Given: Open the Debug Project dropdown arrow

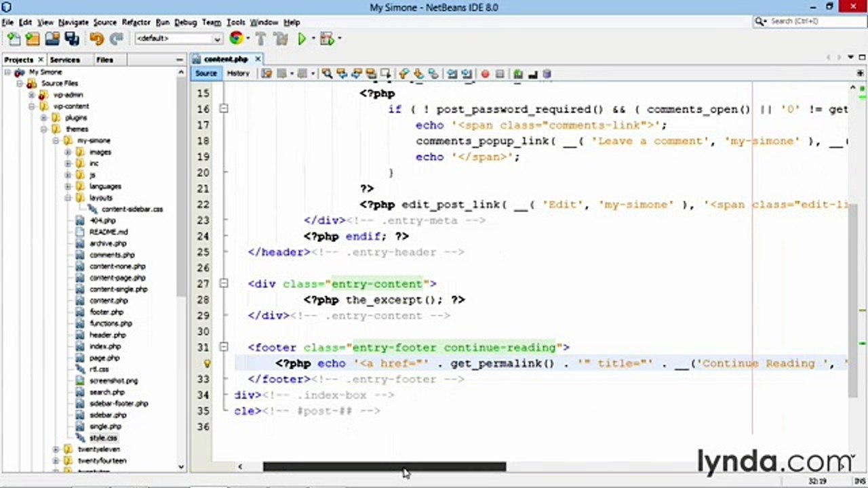Looking at the screenshot, I should (x=338, y=39).
